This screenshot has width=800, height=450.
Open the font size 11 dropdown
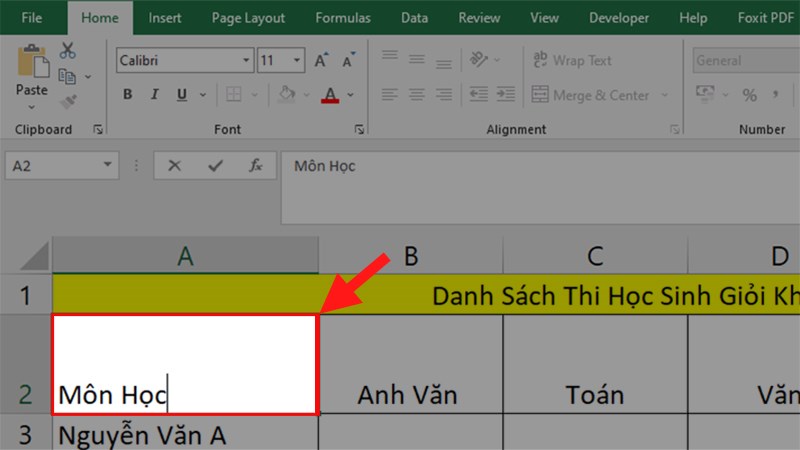click(x=299, y=61)
